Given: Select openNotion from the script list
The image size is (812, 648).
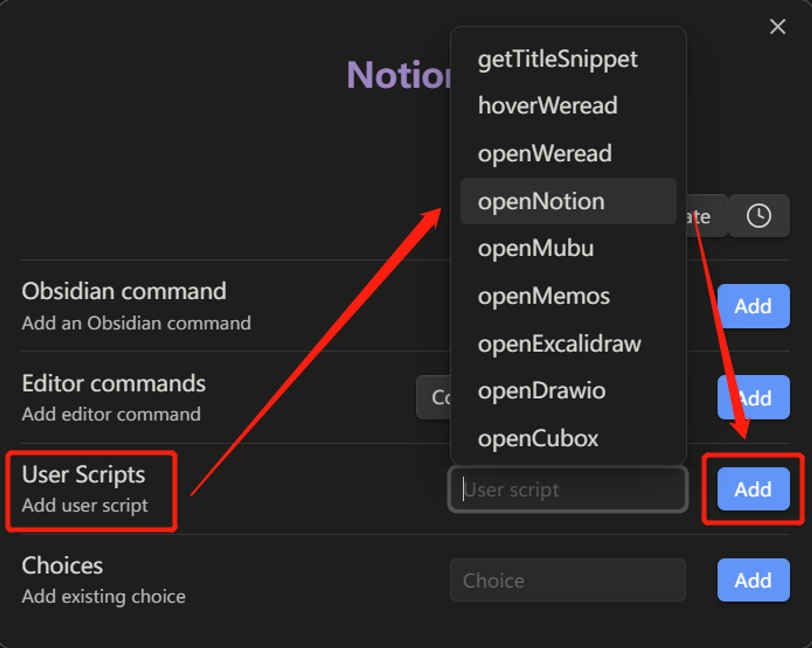Looking at the screenshot, I should pyautogui.click(x=541, y=201).
